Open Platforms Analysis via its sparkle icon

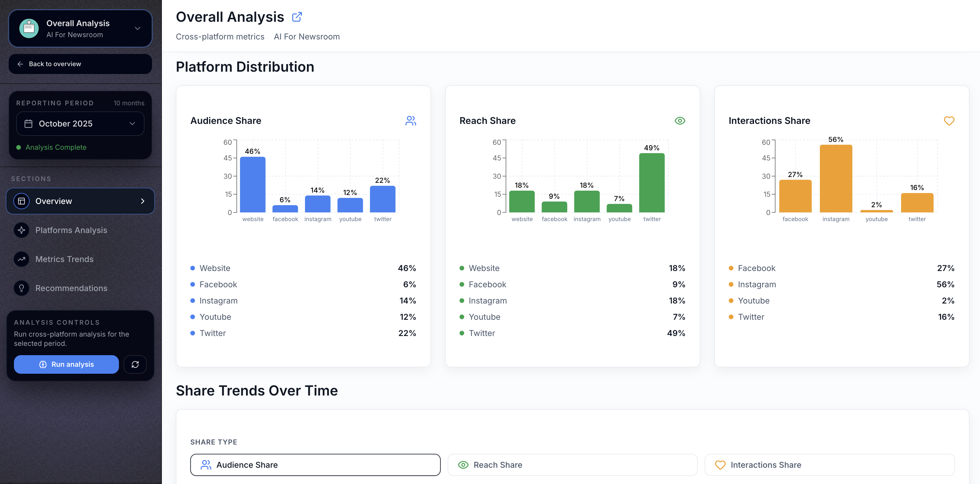pos(21,230)
